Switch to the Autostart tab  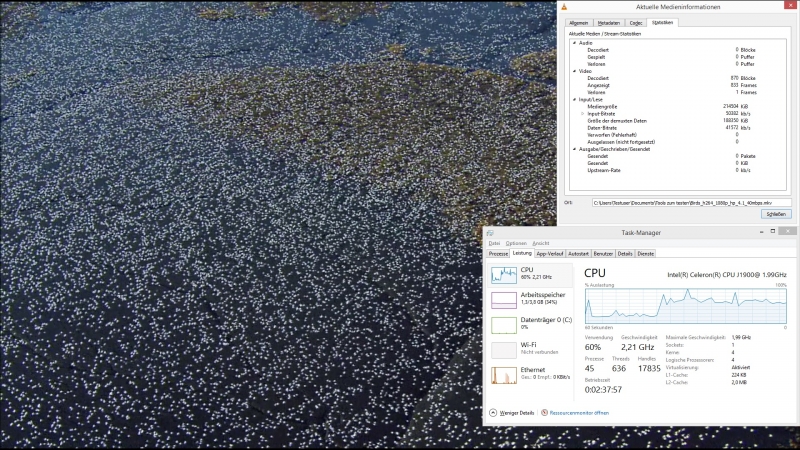(578, 254)
